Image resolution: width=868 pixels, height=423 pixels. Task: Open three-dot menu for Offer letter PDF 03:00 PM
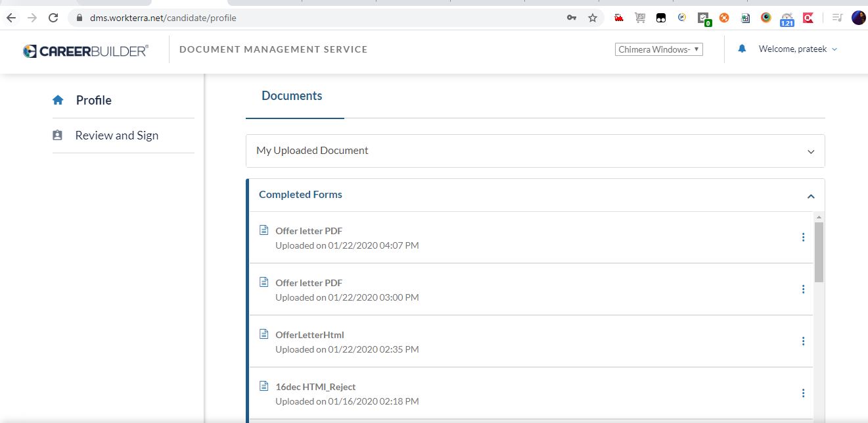click(x=803, y=289)
